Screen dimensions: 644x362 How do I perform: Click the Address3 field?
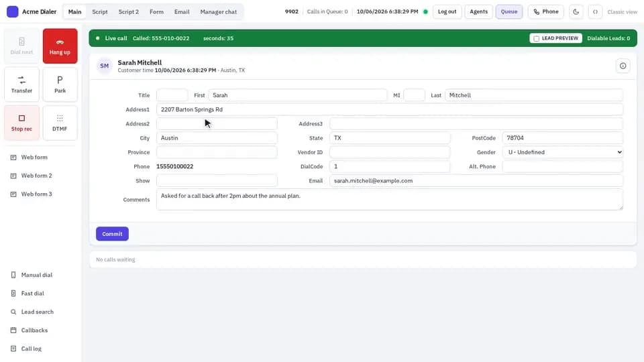pos(476,123)
